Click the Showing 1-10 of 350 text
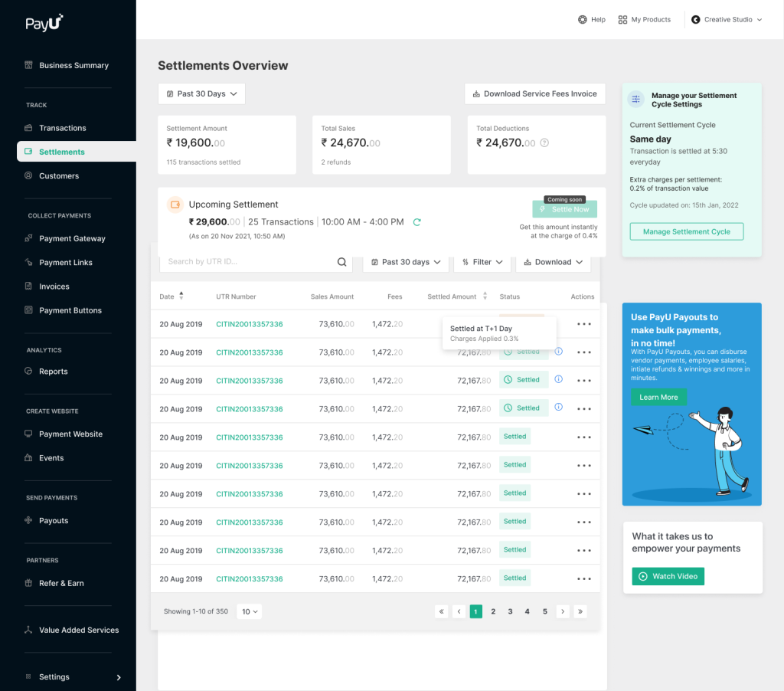784x691 pixels. 196,612
